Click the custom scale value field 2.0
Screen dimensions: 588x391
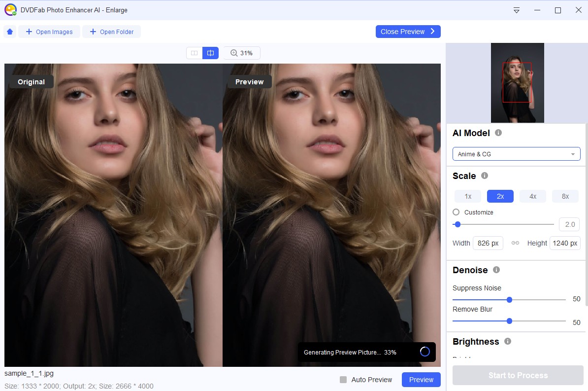569,224
